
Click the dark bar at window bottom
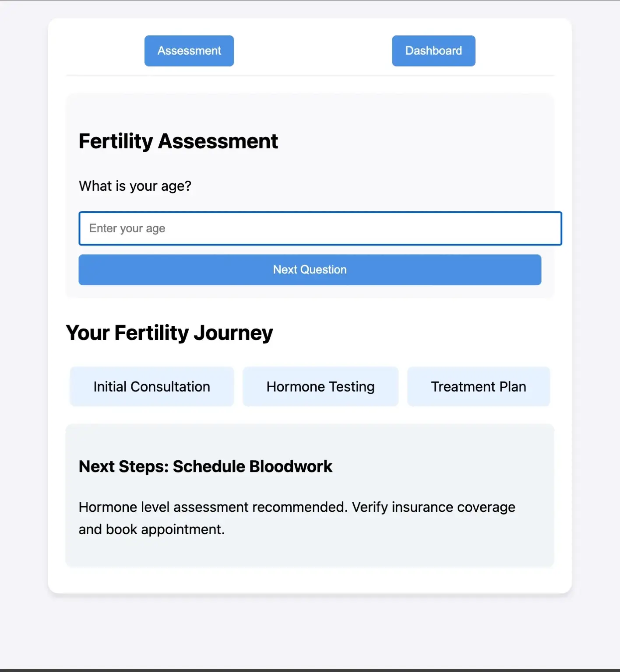pyautogui.click(x=310, y=670)
